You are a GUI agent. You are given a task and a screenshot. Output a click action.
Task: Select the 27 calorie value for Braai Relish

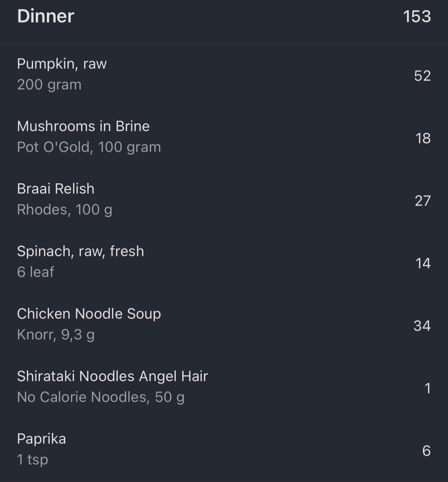(422, 201)
